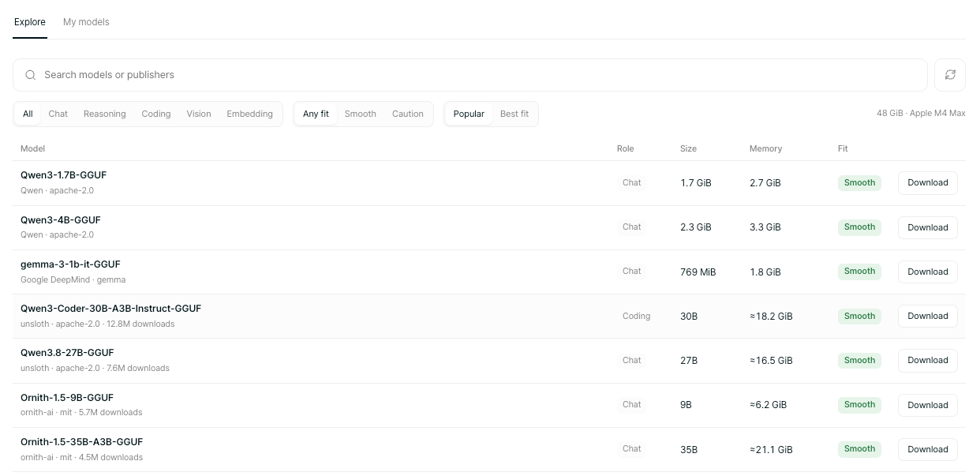Click unsloth · apache-2.0 · 12.8M downloads subtitle
980x476 pixels.
click(98, 324)
